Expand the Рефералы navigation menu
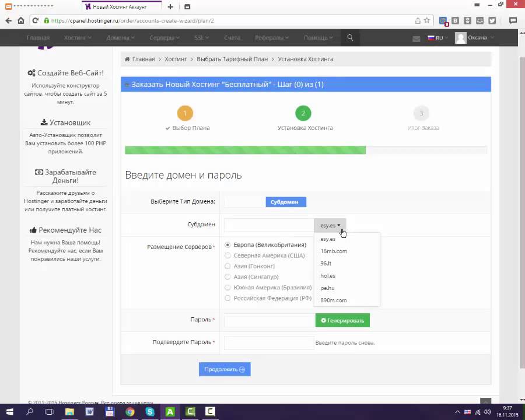Viewport: 525px width, 420px height. pyautogui.click(x=271, y=37)
